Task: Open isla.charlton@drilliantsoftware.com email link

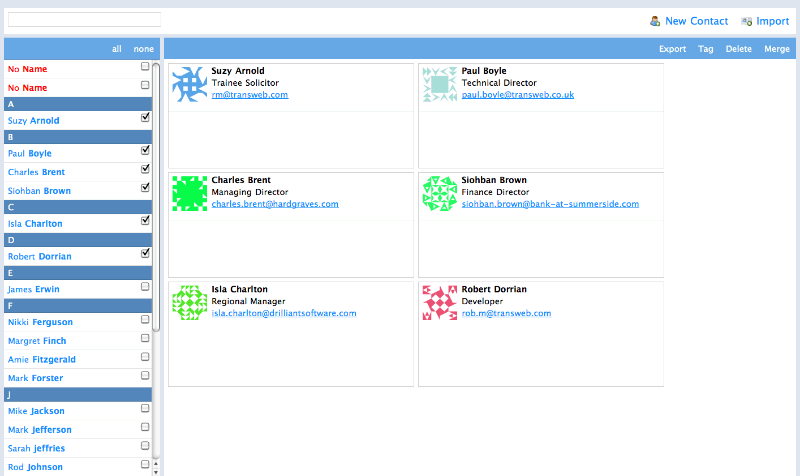Action: click(284, 313)
